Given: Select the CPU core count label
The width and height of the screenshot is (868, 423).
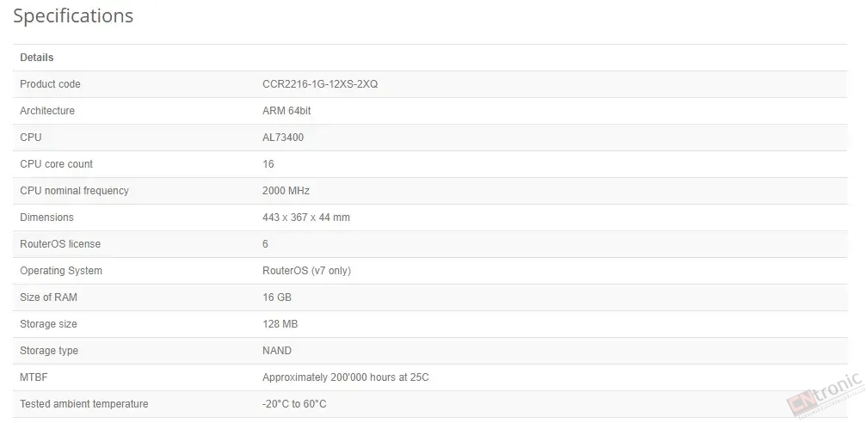Looking at the screenshot, I should pos(57,164).
